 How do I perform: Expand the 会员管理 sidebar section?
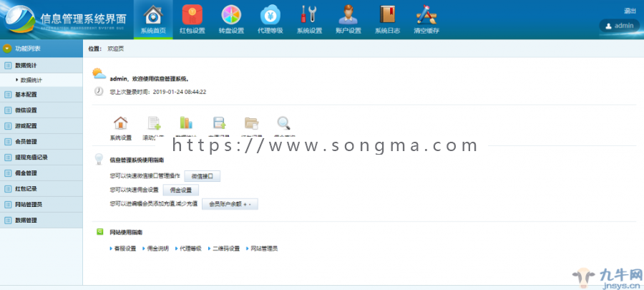[41, 141]
